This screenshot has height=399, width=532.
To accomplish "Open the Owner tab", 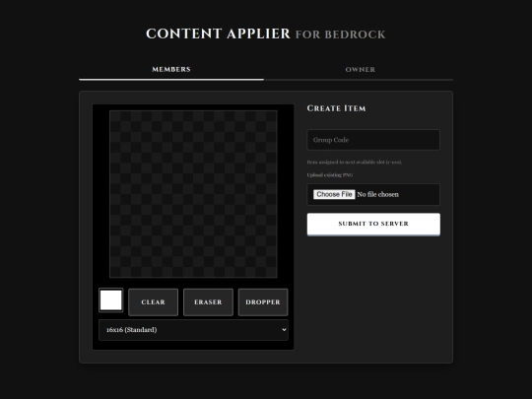I will coord(360,70).
